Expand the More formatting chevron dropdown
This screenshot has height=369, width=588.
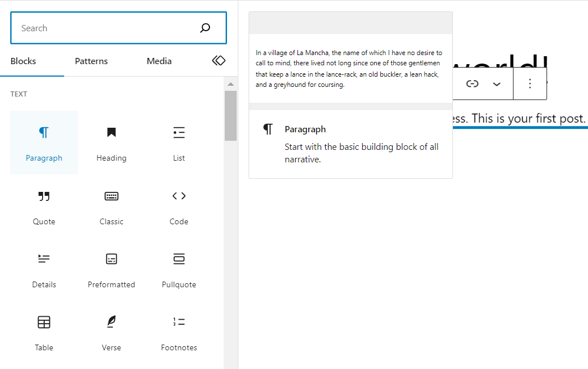(497, 84)
